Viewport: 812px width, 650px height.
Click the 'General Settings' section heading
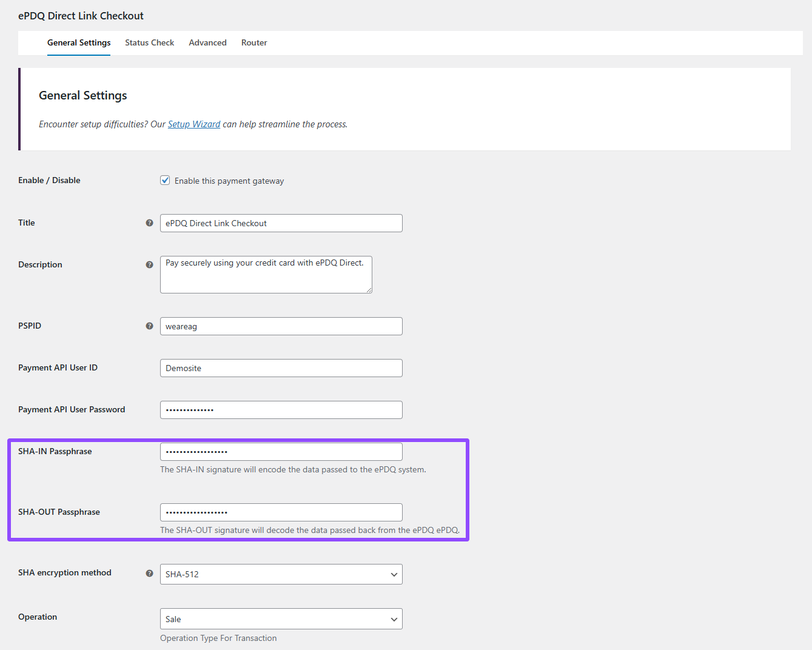click(83, 96)
